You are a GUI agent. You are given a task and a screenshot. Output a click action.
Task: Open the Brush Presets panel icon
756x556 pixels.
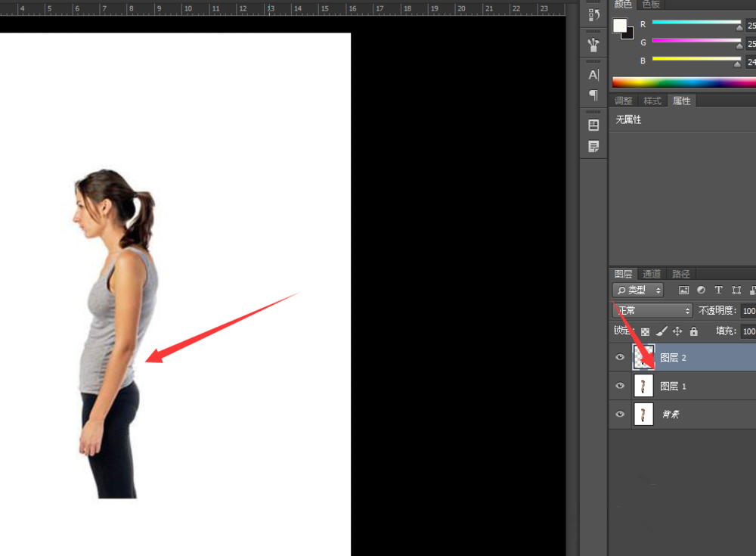coord(593,45)
